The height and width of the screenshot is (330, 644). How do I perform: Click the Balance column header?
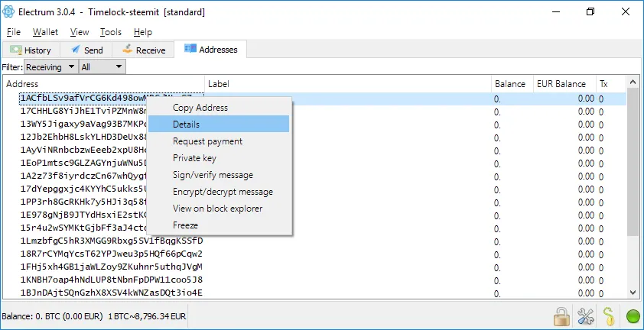pyautogui.click(x=512, y=84)
